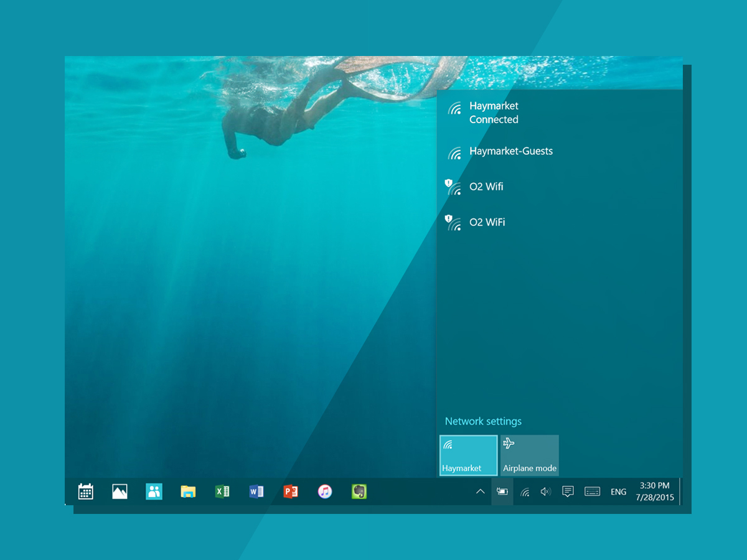The height and width of the screenshot is (560, 747).
Task: Launch Excel from the taskbar
Action: pos(222,492)
